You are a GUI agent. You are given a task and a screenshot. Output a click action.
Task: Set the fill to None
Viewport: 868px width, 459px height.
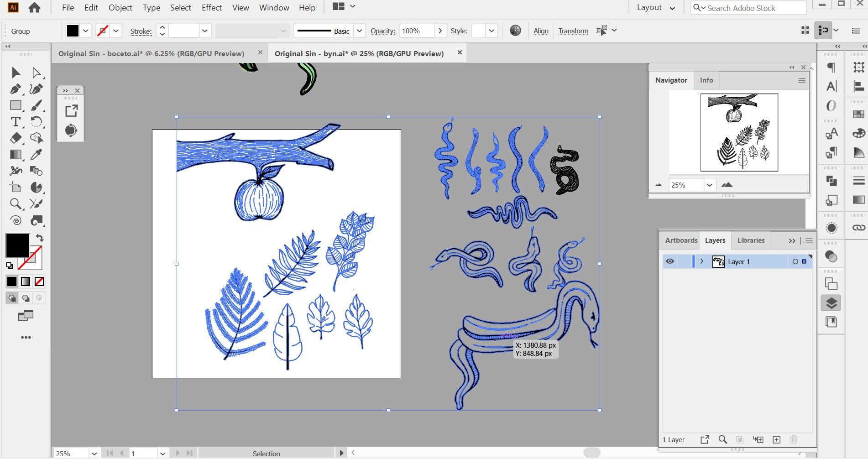tap(40, 282)
